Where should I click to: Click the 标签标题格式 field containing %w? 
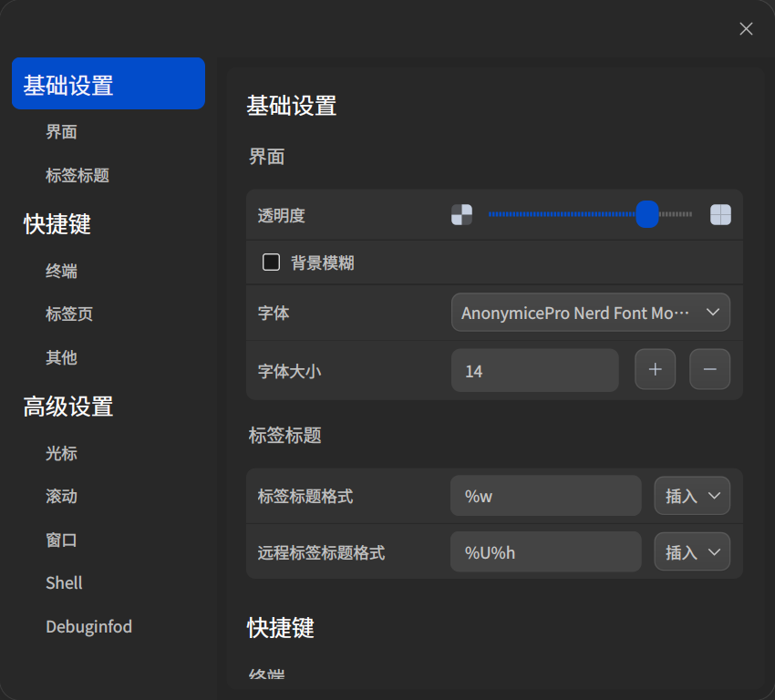tap(545, 496)
